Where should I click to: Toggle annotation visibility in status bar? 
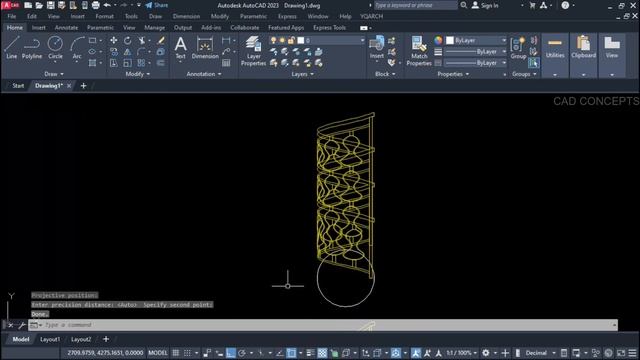pyautogui.click(x=416, y=353)
